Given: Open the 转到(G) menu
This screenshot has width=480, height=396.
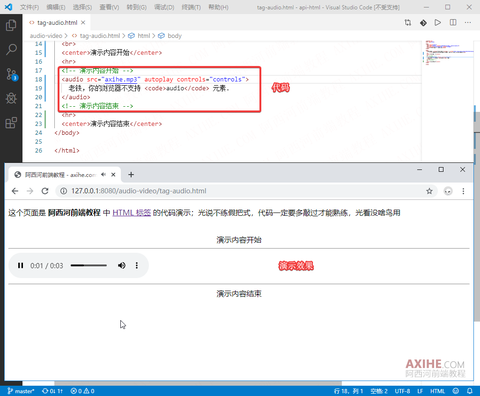Looking at the screenshot, I should tap(137, 7).
